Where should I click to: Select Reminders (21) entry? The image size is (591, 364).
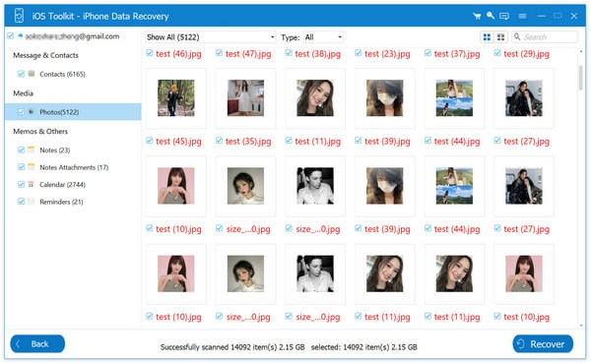click(61, 202)
